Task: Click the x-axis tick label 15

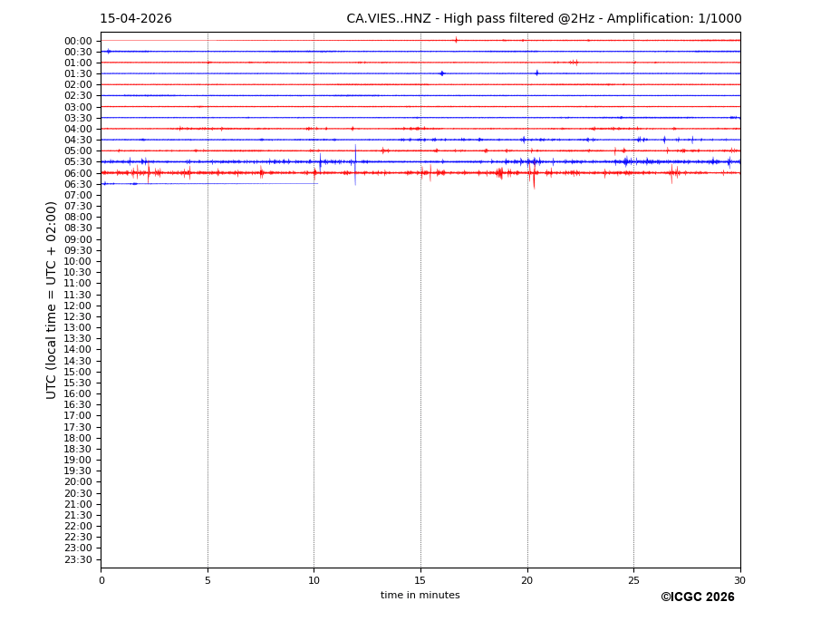Action: click(x=420, y=580)
